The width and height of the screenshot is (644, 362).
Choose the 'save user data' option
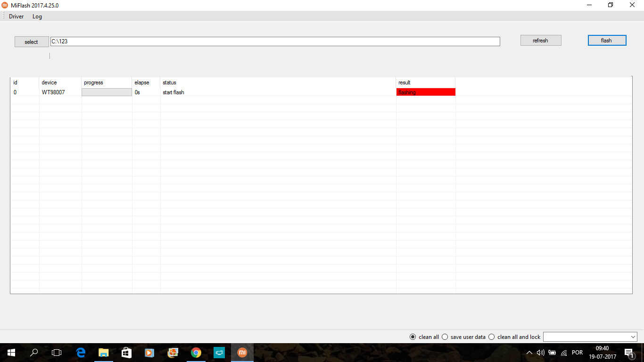445,337
